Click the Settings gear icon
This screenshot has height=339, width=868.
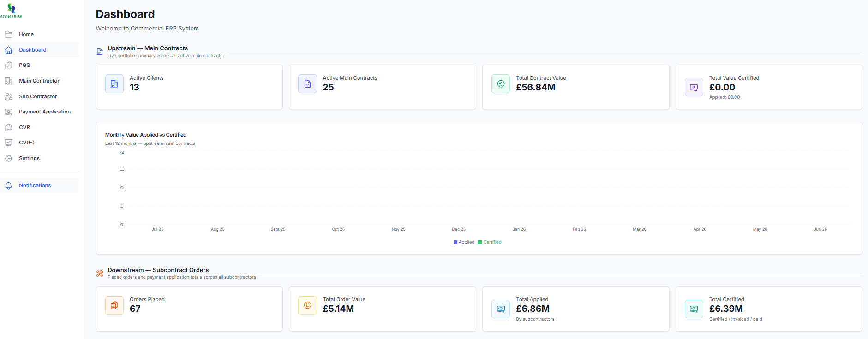[x=8, y=158]
